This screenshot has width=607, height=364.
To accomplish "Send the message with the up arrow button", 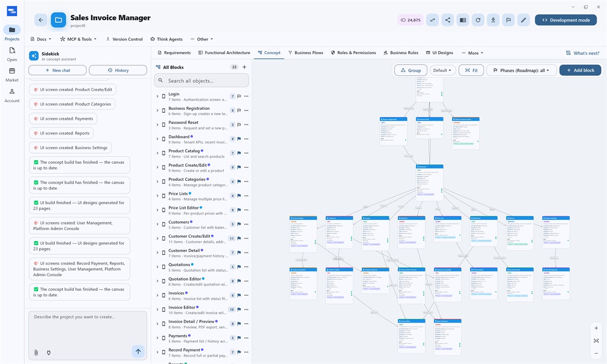I will pos(138,351).
